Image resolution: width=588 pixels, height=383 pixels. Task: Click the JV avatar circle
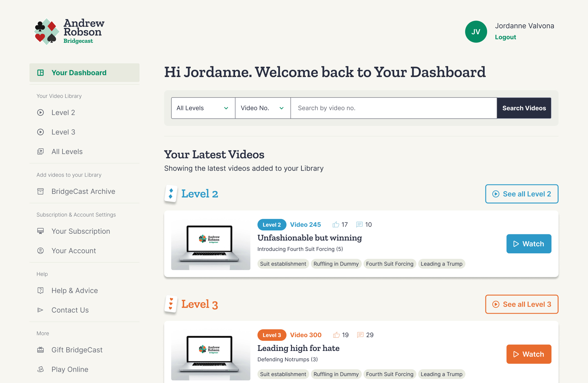pyautogui.click(x=476, y=32)
